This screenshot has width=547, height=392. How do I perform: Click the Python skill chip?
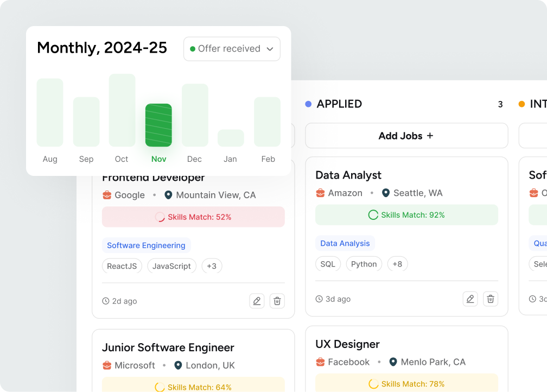364,264
